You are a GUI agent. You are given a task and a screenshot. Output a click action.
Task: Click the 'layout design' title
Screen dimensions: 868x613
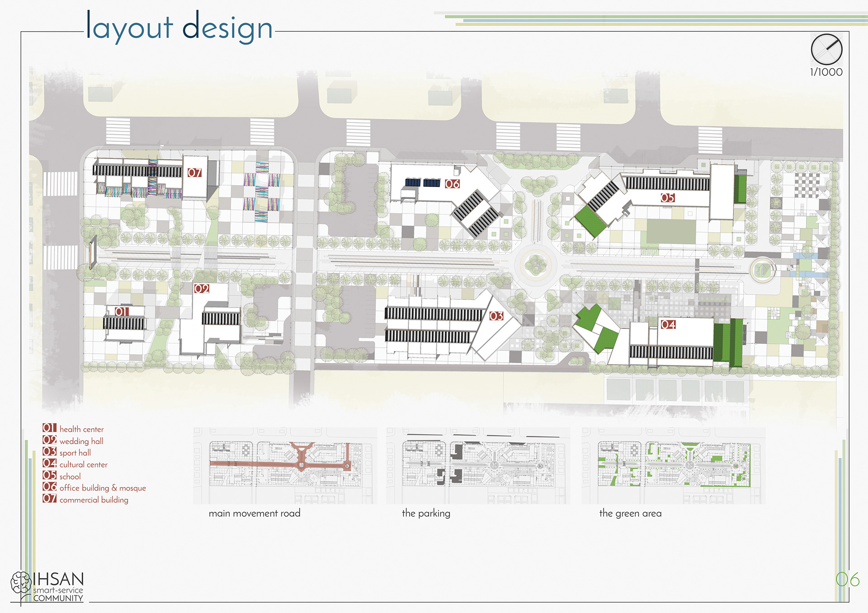point(179,27)
